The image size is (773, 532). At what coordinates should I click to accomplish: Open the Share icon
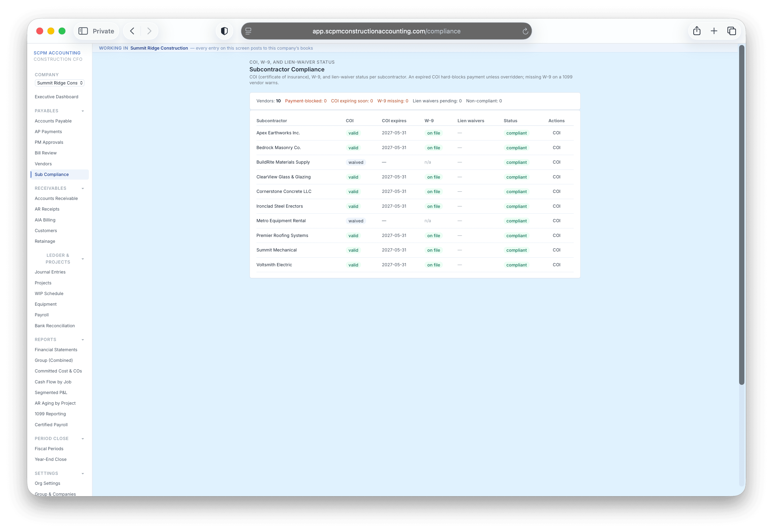[x=697, y=31]
